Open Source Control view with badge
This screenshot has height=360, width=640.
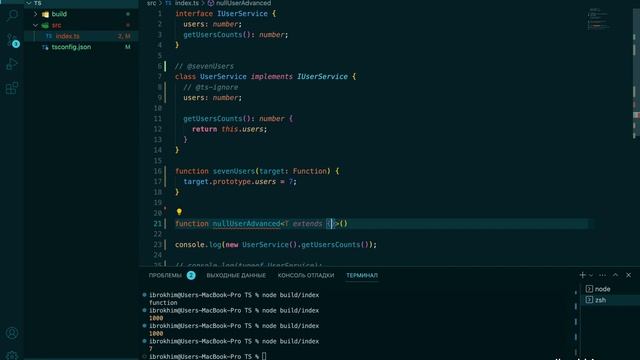click(x=12, y=40)
